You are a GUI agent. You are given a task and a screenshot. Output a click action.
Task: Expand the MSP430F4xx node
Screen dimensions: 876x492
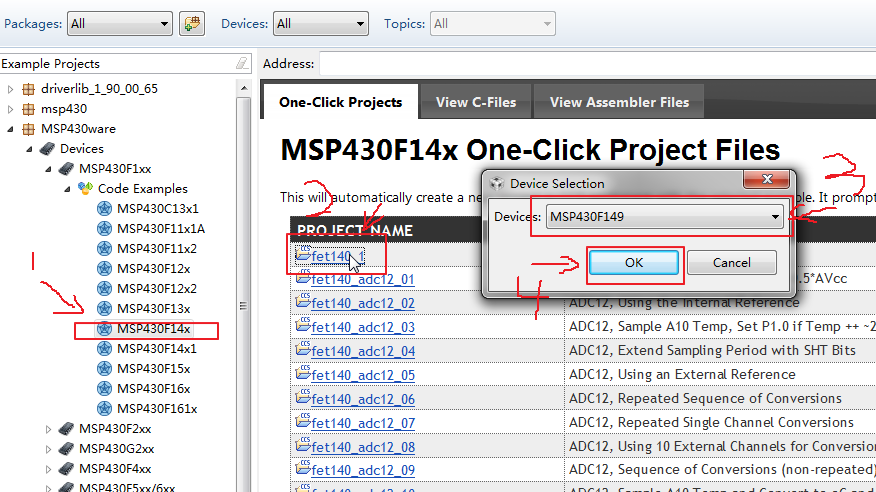click(48, 469)
